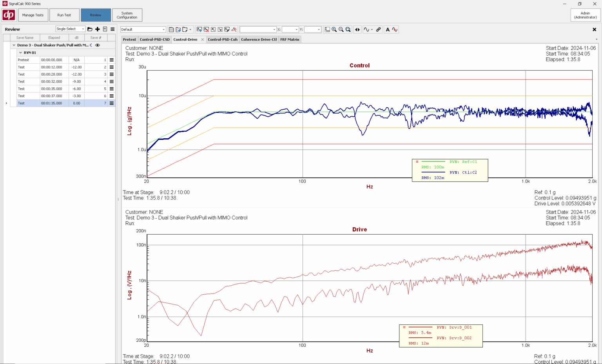
Task: Open the Review panel hamburger menu
Action: (x=112, y=29)
